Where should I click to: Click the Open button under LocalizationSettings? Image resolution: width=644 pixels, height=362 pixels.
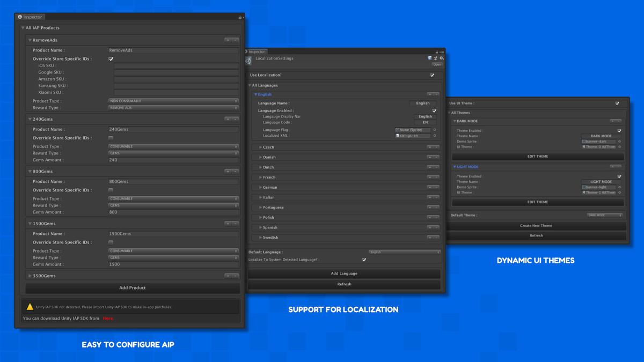point(437,64)
